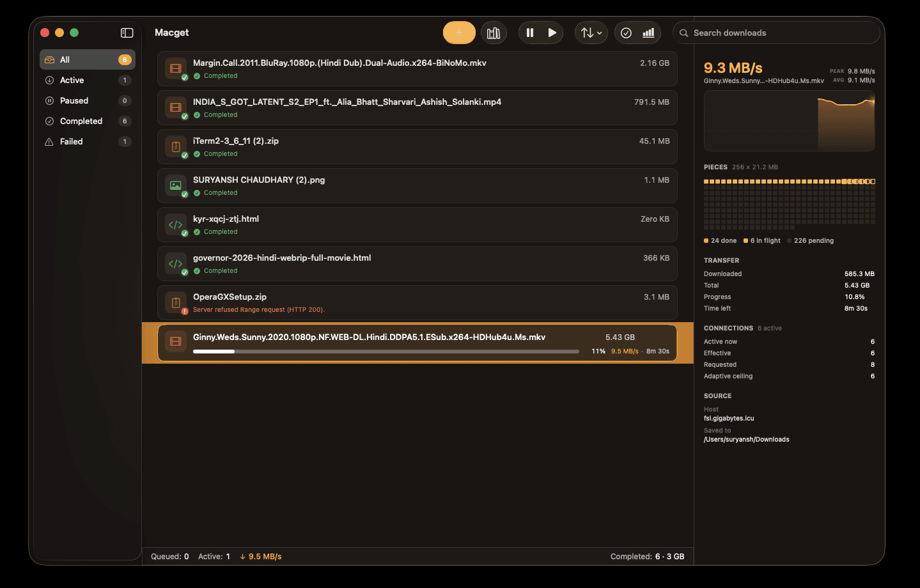Select the INDIA_S_GOT_LATENT_S2_EP1 download row
Image resolution: width=920 pixels, height=588 pixels.
tap(417, 107)
